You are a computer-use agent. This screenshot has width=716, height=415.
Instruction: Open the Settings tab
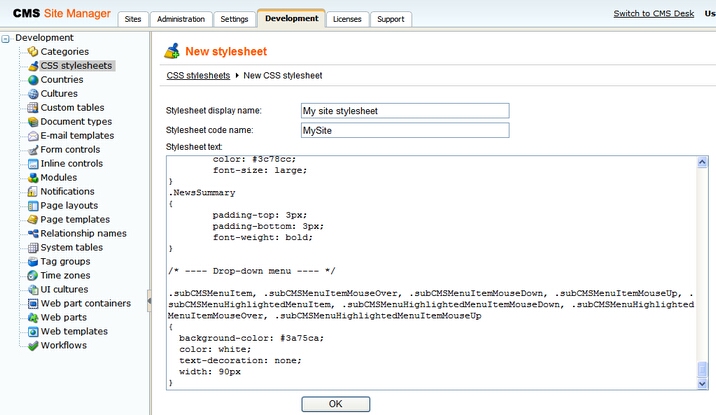(234, 19)
